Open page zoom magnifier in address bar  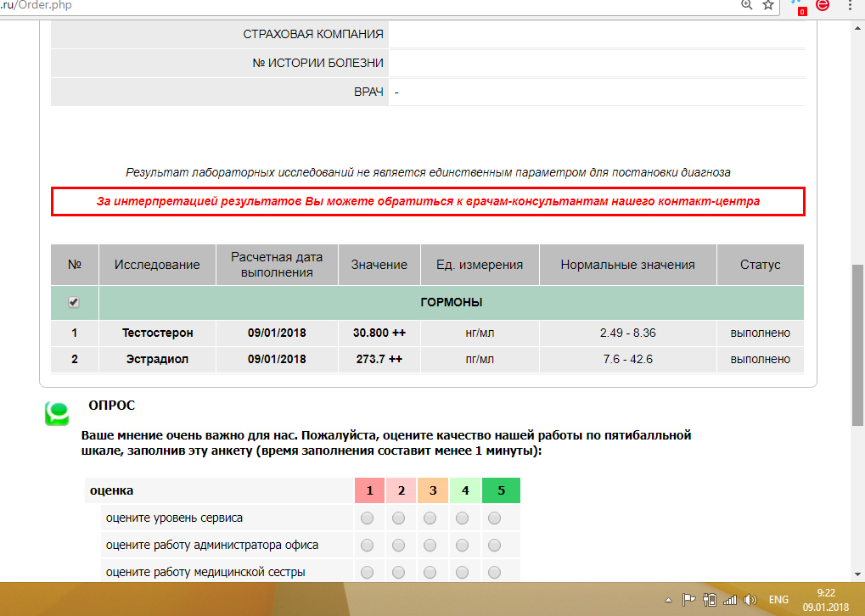745,6
